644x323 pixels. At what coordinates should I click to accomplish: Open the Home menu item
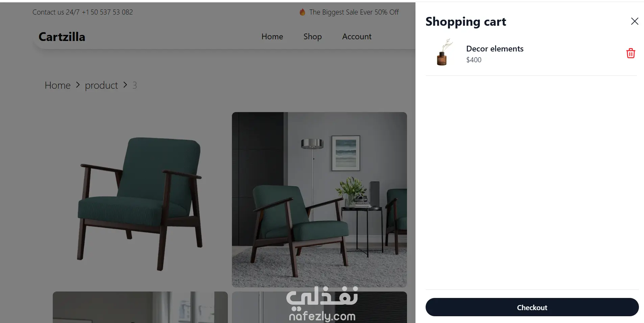pyautogui.click(x=272, y=37)
